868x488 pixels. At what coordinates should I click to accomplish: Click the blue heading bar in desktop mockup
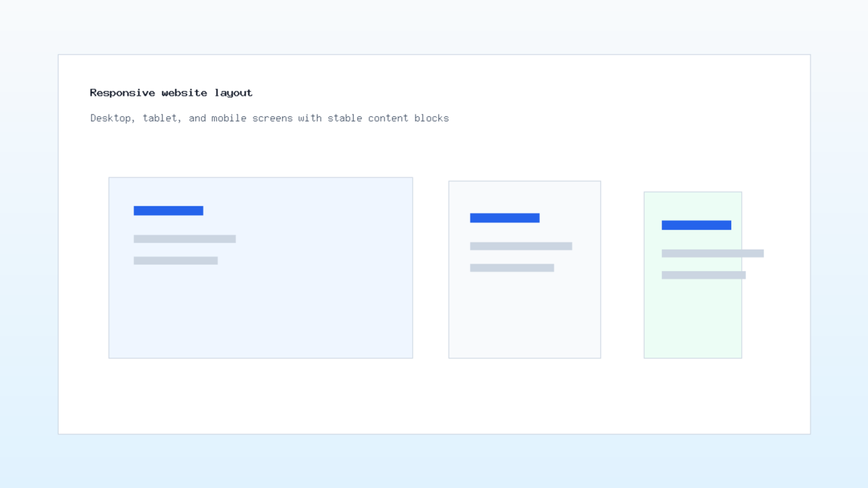tap(168, 211)
